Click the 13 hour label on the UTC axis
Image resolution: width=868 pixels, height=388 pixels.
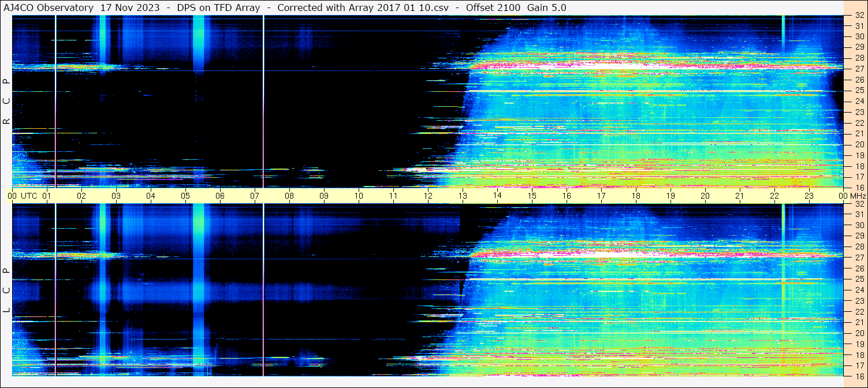pos(463,196)
